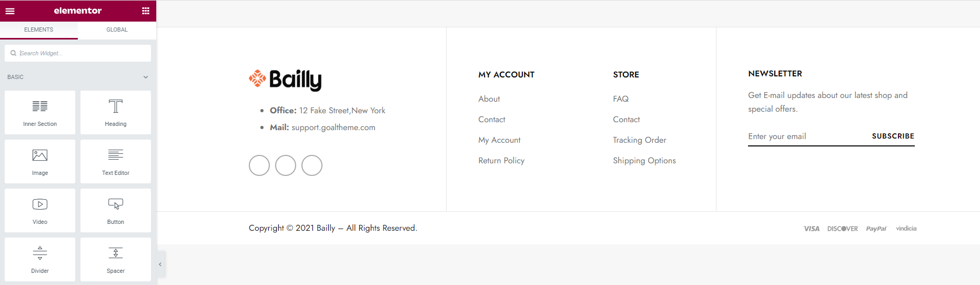This screenshot has height=285, width=980.
Task: Select the Button widget
Action: (116, 210)
